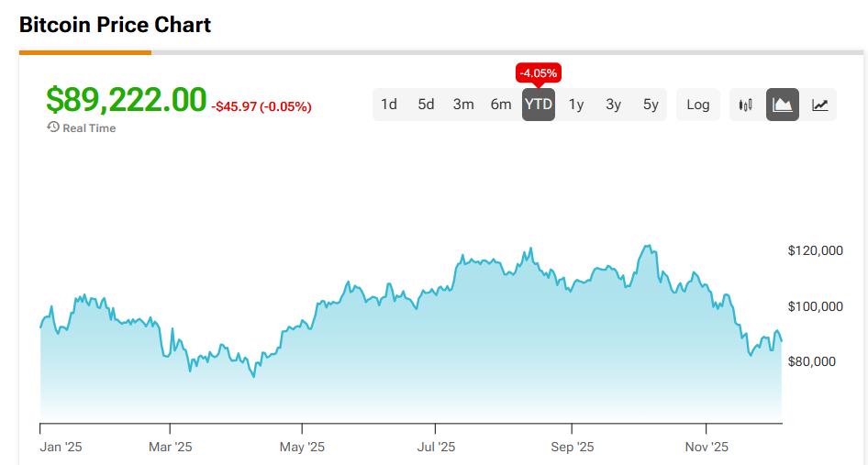Select the YTD time range
Screen dimensions: 868x465
tap(539, 105)
